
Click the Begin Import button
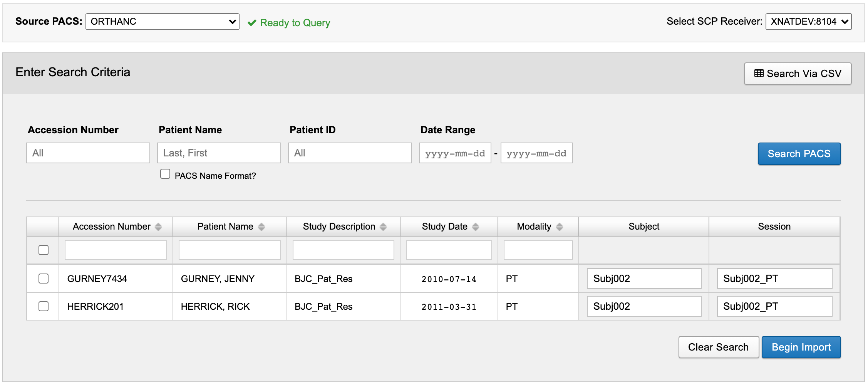(801, 347)
